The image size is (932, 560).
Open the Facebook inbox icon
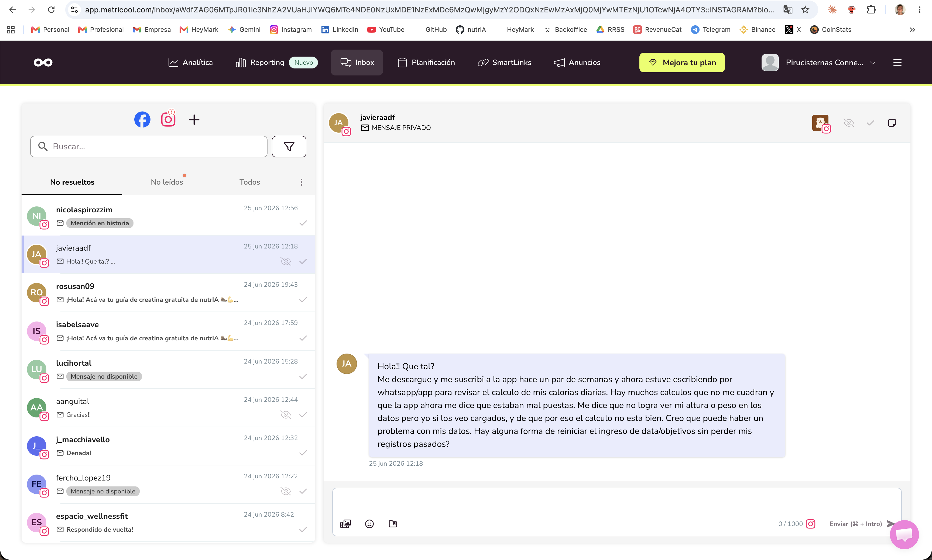142,120
